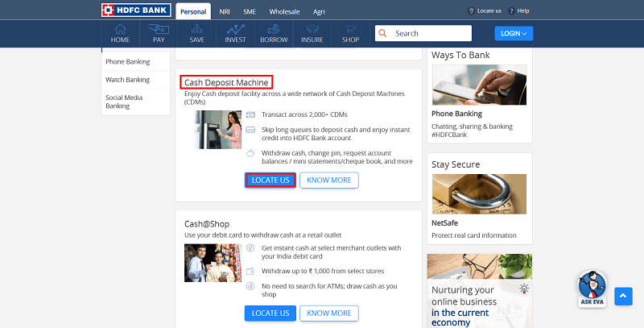Click the Phone Banking card title
644x328 pixels.
[x=456, y=114]
